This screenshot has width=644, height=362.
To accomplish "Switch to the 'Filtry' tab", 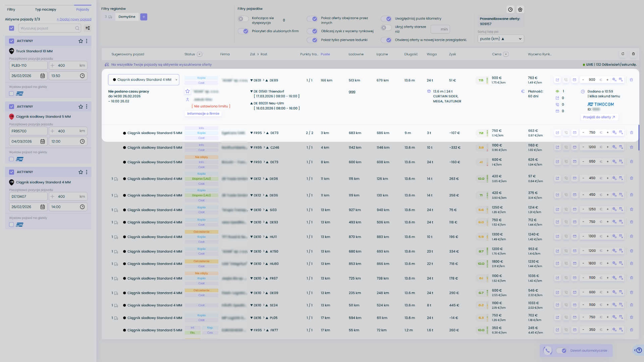I will click(11, 9).
